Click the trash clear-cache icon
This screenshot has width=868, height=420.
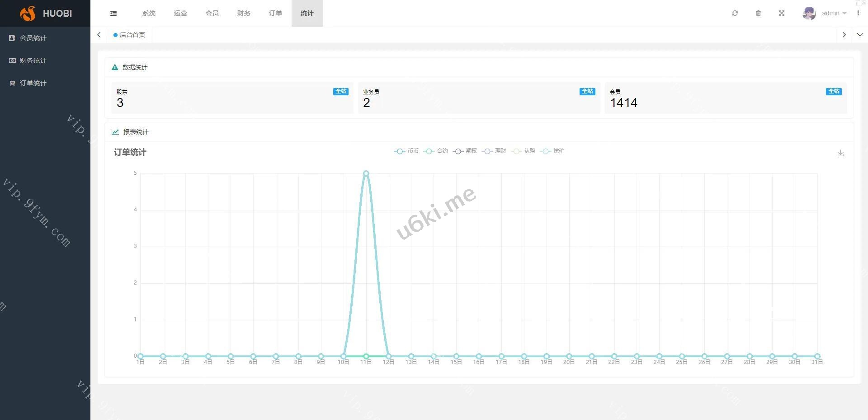click(x=759, y=14)
